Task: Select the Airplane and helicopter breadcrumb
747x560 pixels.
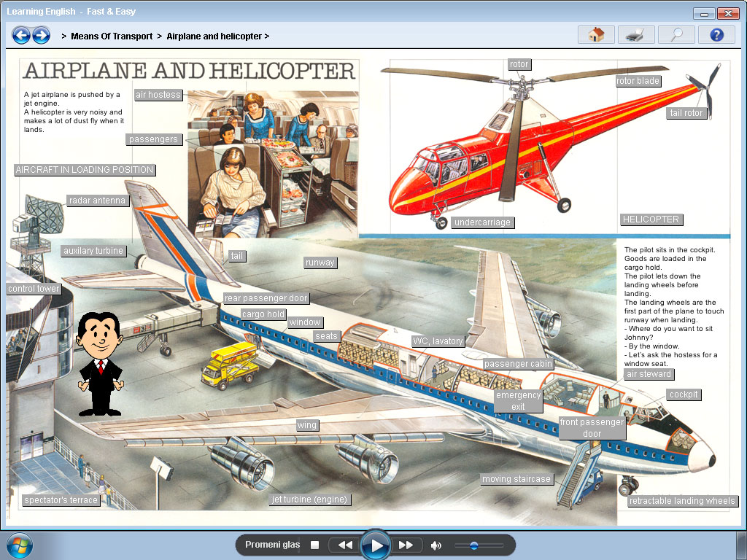Action: click(x=214, y=36)
